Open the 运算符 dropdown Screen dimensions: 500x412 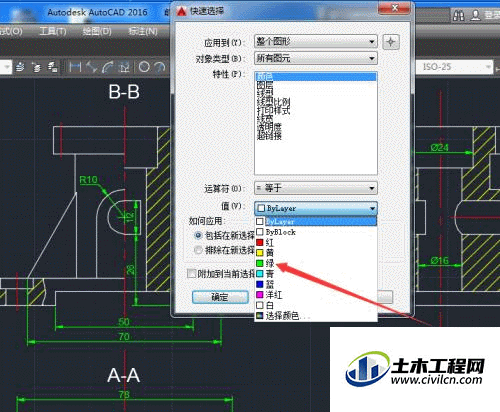click(x=316, y=188)
